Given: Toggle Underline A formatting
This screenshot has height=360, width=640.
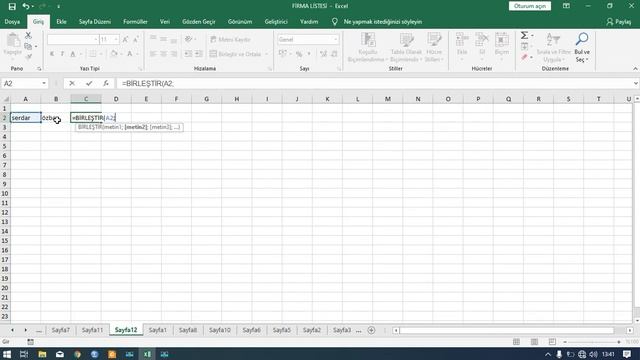Looking at the screenshot, I should click(x=73, y=54).
